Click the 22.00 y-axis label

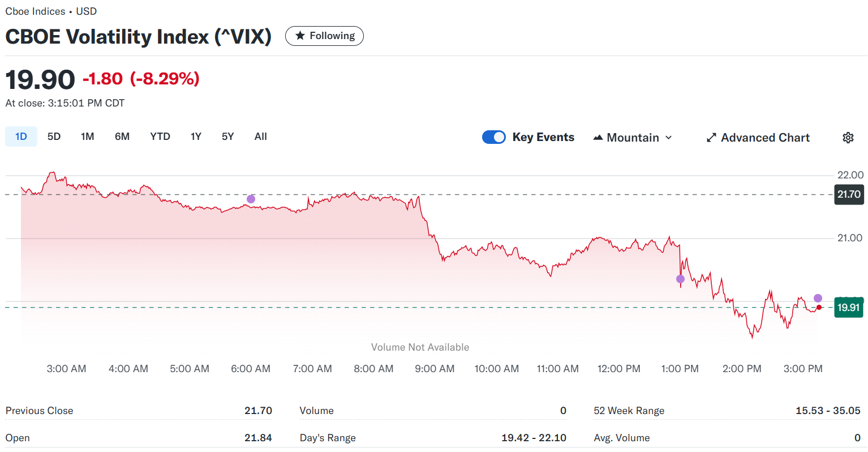(850, 175)
